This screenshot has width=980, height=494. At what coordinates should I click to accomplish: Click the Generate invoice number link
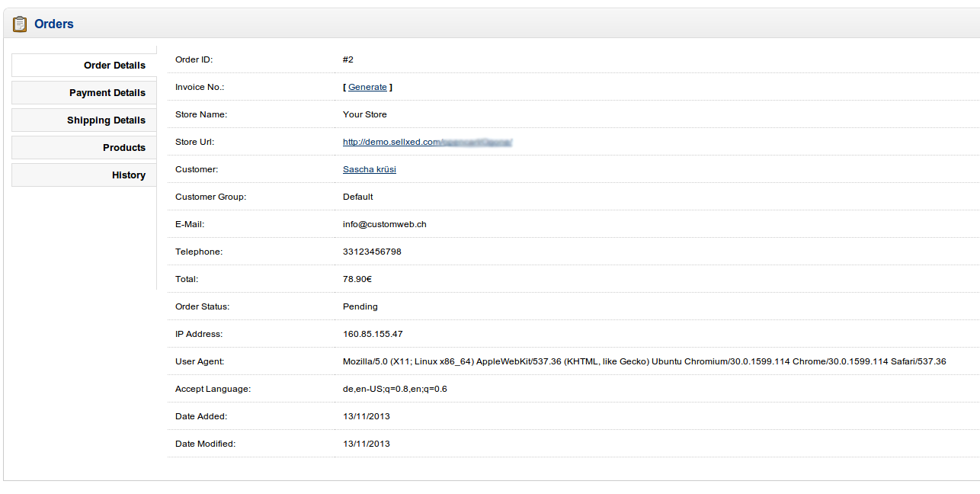367,87
